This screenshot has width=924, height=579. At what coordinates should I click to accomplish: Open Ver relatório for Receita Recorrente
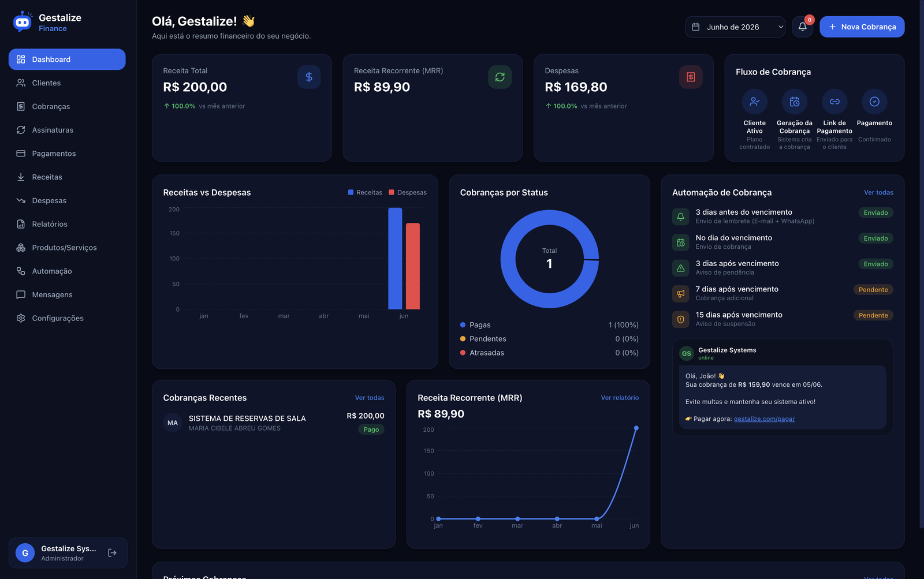click(x=620, y=398)
